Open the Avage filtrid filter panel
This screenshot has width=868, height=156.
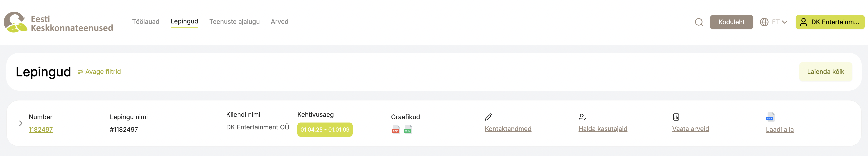[x=99, y=72]
